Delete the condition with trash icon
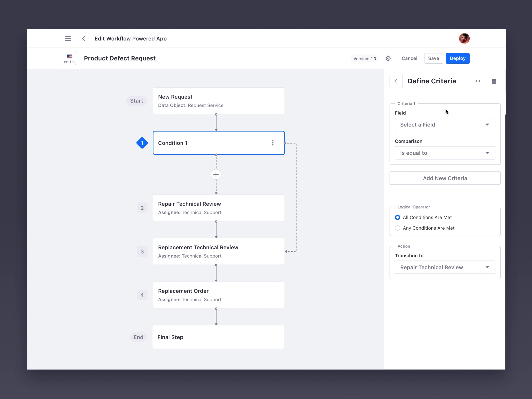Viewport: 532px width, 399px height. coord(494,81)
